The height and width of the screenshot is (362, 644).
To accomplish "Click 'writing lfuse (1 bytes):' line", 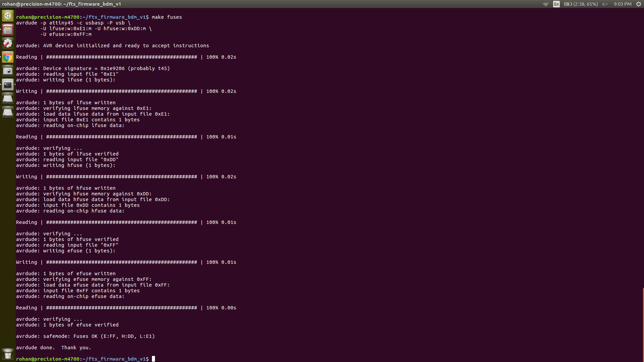I will [x=66, y=80].
